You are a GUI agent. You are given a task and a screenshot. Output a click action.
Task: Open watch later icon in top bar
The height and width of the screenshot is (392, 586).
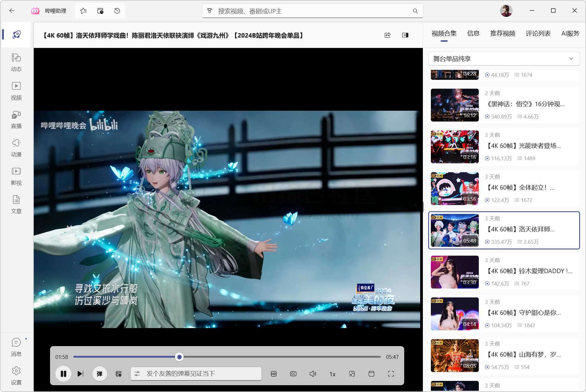point(100,11)
